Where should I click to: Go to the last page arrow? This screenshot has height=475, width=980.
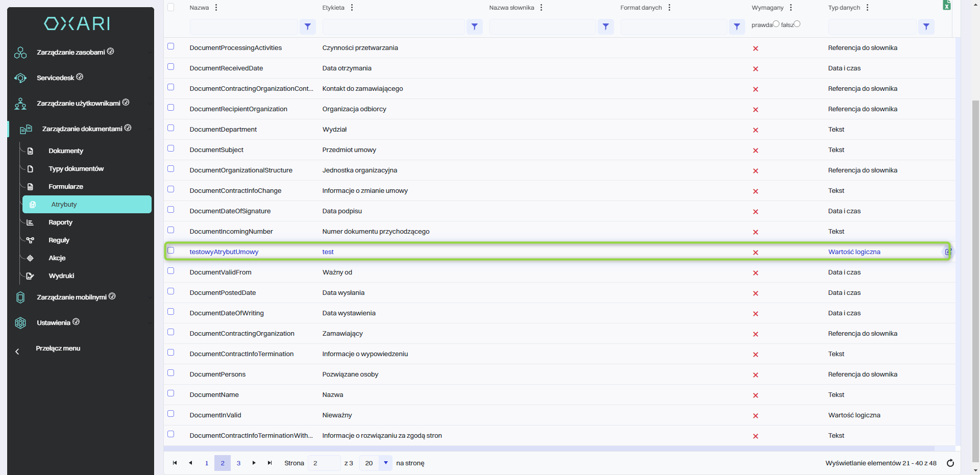pos(269,463)
